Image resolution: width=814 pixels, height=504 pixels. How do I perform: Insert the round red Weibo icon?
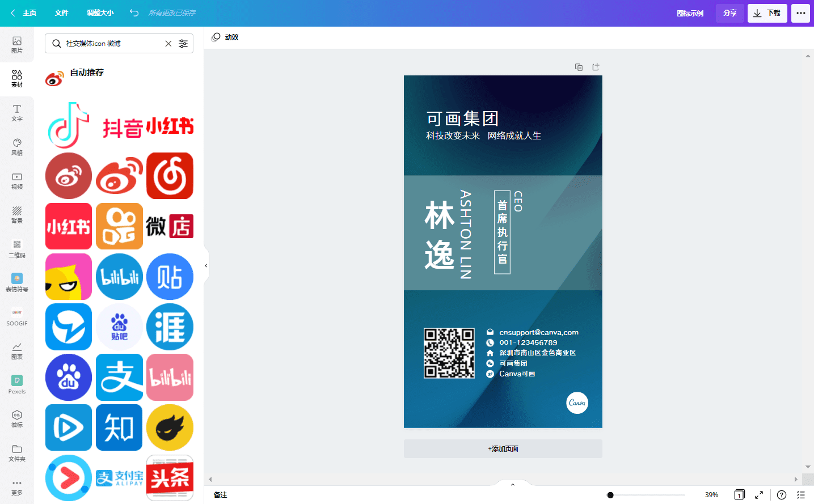(69, 176)
